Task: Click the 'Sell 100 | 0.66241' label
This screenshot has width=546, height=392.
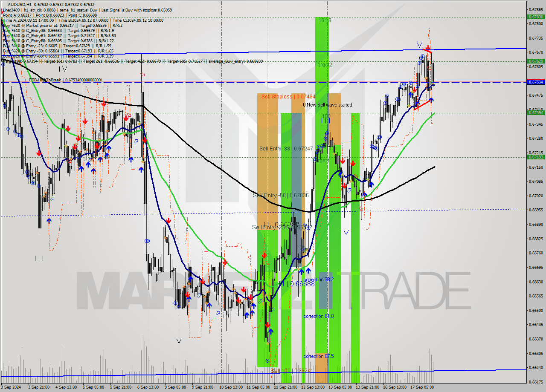Action: [292, 371]
